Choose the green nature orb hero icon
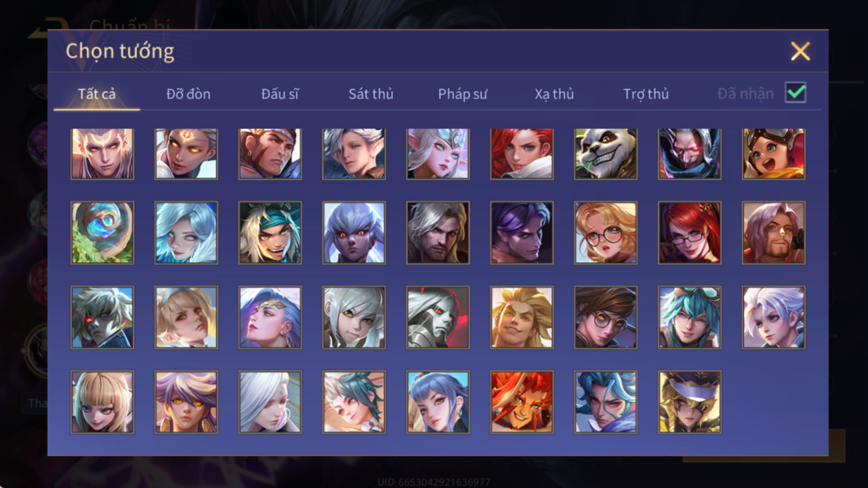 pyautogui.click(x=102, y=233)
